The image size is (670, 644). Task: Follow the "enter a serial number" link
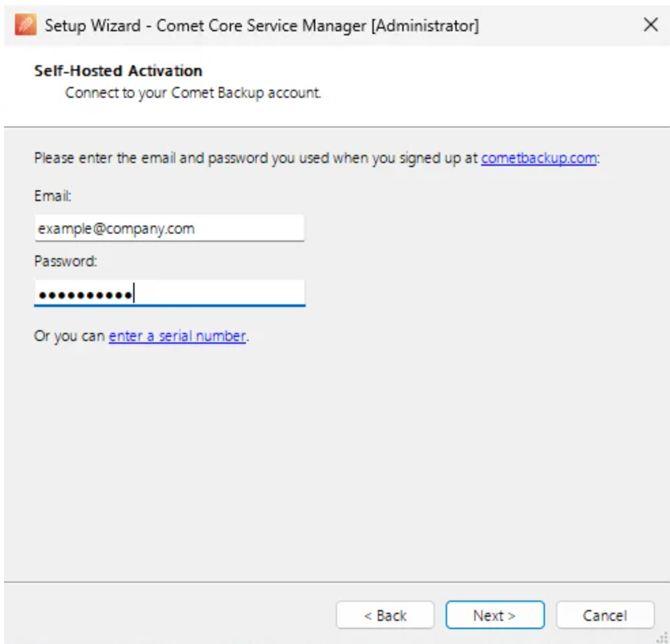[176, 338]
